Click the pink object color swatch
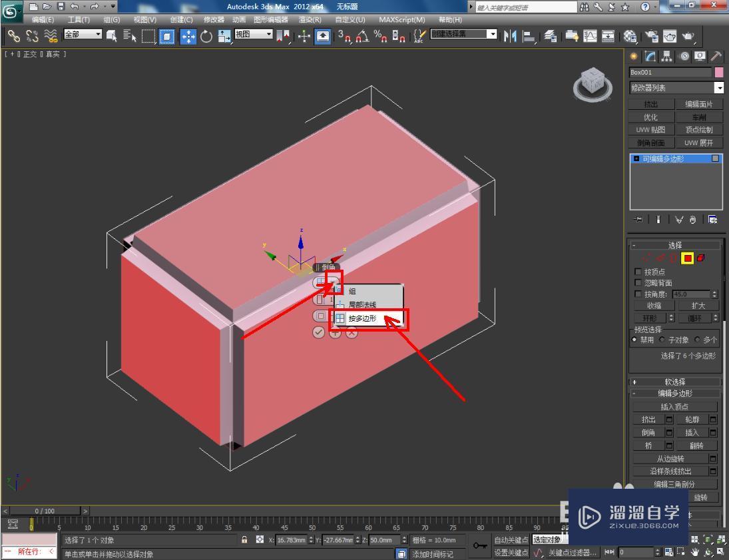This screenshot has width=729, height=560. click(718, 73)
